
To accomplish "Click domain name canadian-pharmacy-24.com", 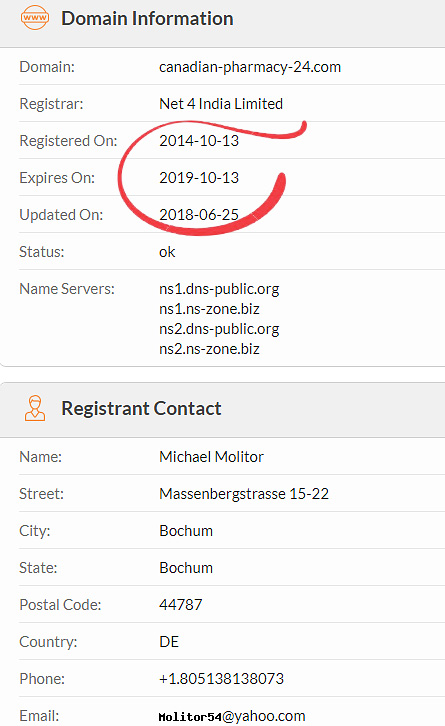I will point(250,67).
